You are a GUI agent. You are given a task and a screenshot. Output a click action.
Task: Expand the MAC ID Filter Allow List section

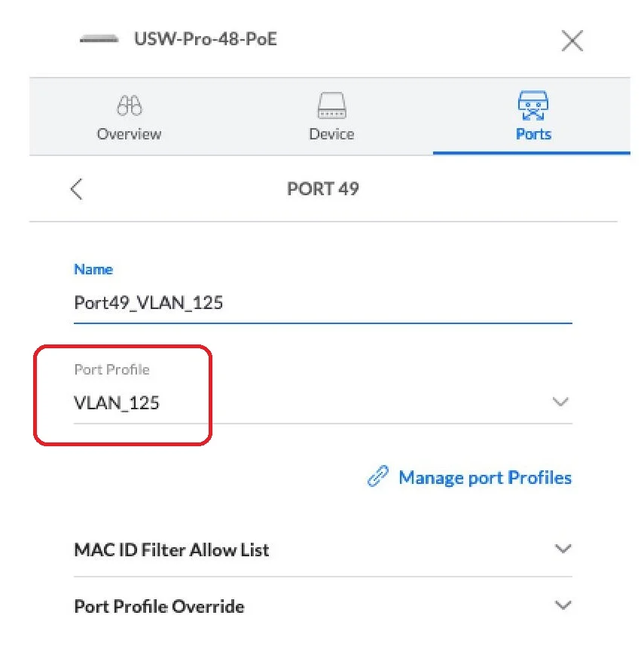[x=172, y=549]
